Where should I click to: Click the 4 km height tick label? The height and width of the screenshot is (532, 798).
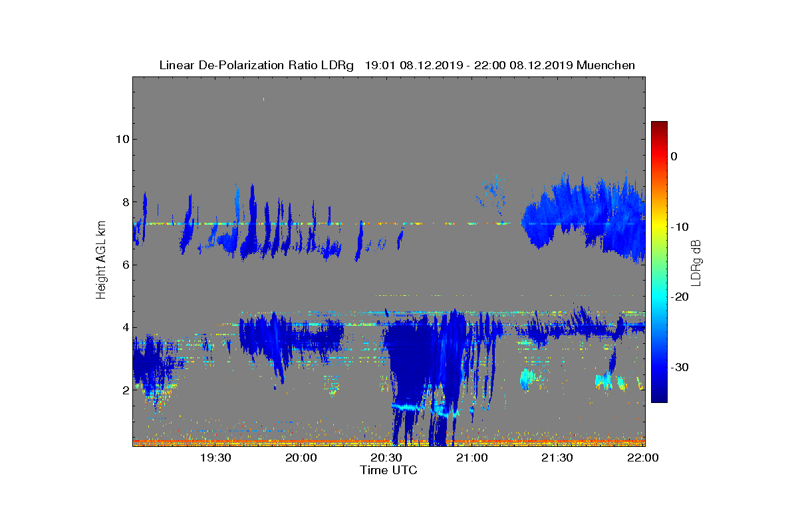[x=125, y=327]
